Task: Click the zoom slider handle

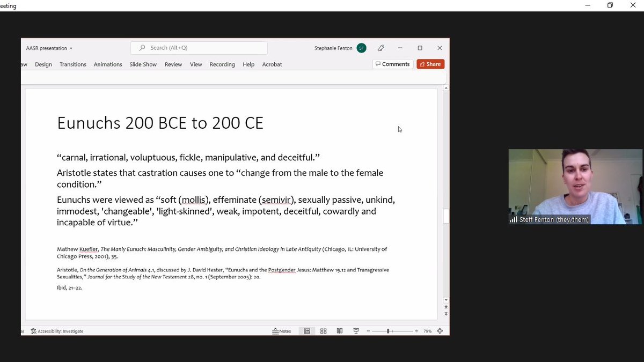Action: click(x=388, y=331)
